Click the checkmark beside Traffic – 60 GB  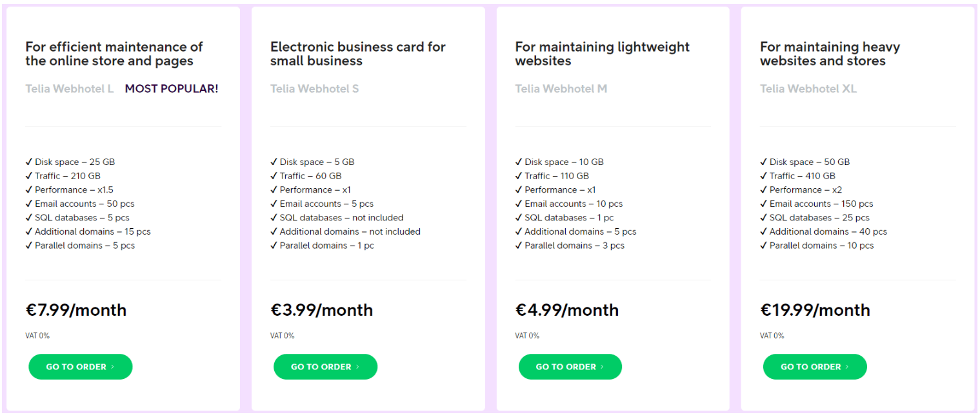(274, 176)
